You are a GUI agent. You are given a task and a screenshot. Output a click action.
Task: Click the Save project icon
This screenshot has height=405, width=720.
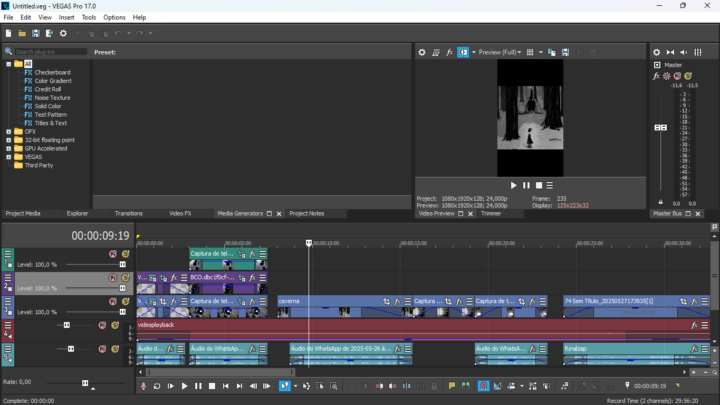35,34
